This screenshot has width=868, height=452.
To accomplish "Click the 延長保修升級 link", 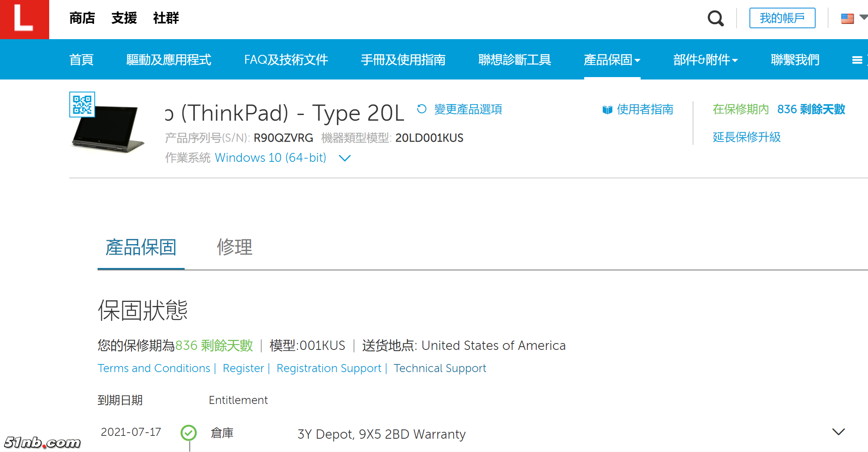I will [746, 137].
